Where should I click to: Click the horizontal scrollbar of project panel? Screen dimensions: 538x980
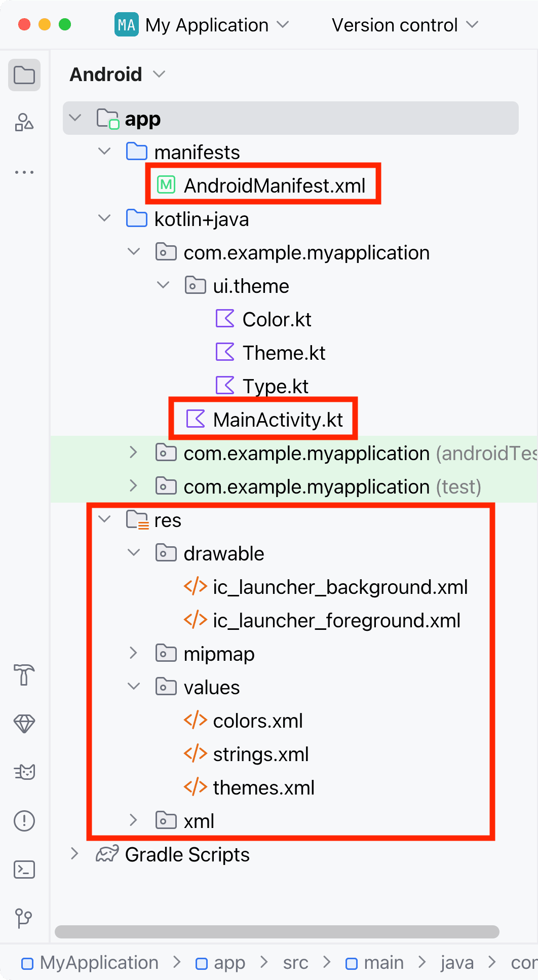[x=277, y=931]
